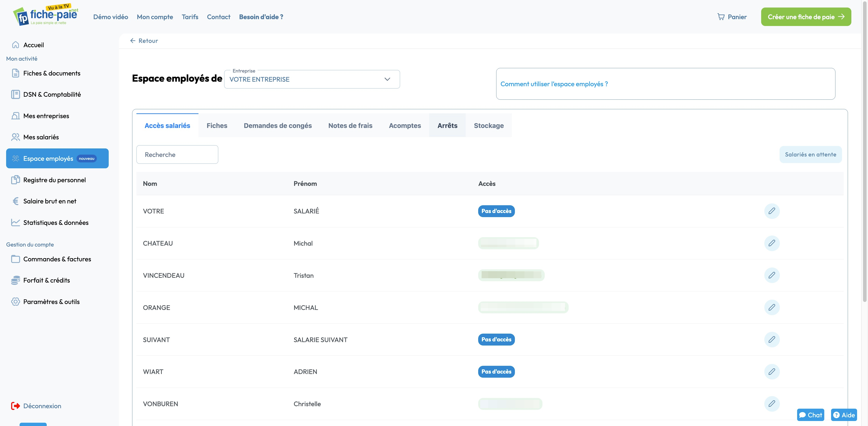The image size is (868, 426).
Task: Click Salariés en attente button
Action: (810, 154)
